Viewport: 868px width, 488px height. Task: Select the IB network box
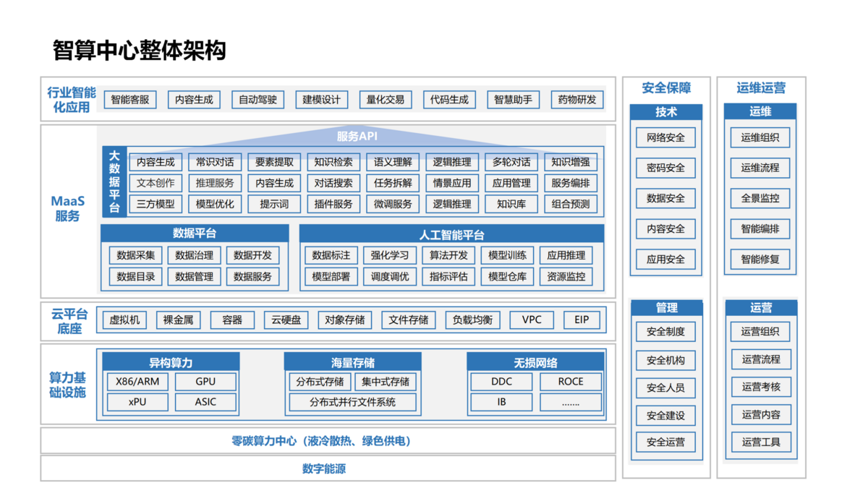tap(501, 402)
